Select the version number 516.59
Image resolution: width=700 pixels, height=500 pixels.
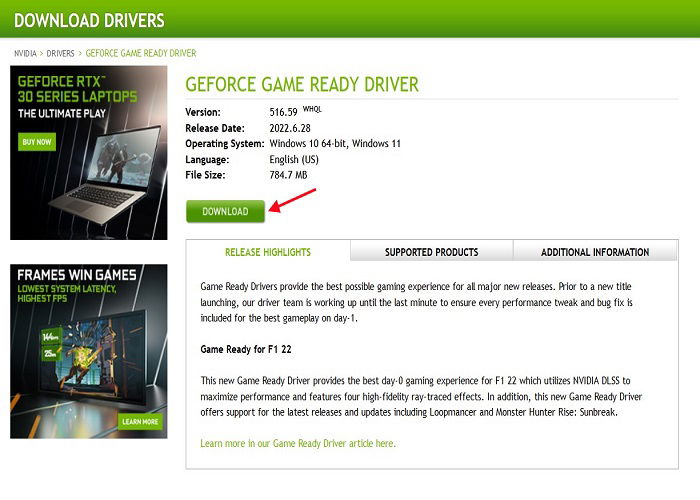283,112
